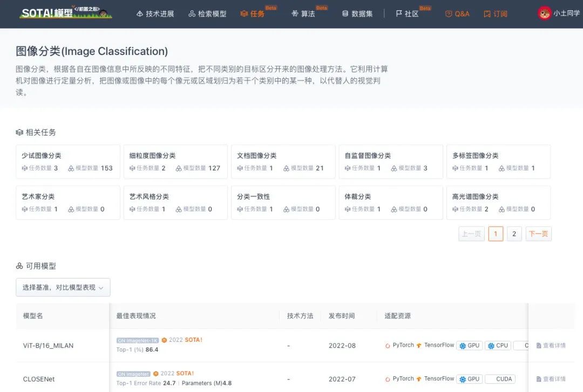This screenshot has height=392, width=583.
Task: Select the 任务 navigation tab
Action: tap(253, 13)
